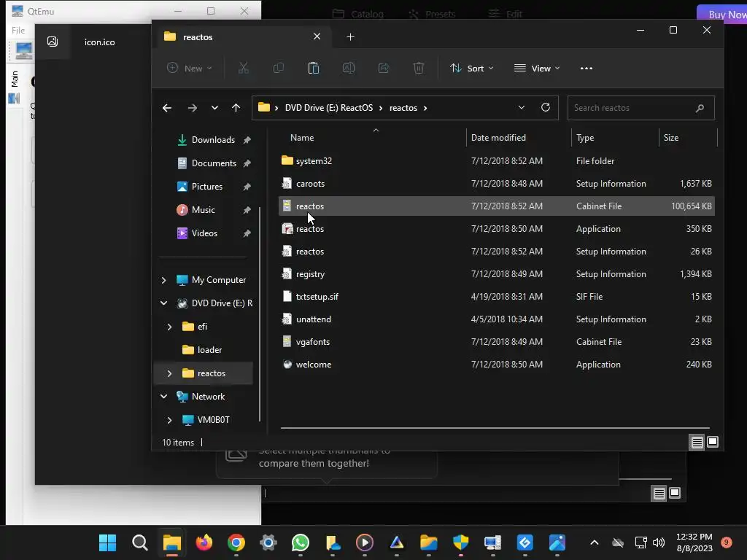Open Settings gear icon in taskbar
This screenshot has width=747, height=560.
pos(268,542)
